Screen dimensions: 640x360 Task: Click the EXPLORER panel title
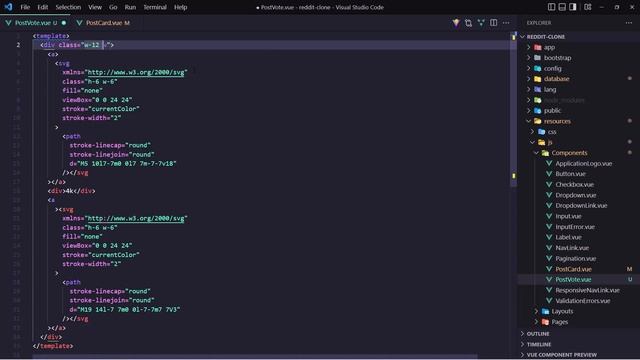coord(539,23)
